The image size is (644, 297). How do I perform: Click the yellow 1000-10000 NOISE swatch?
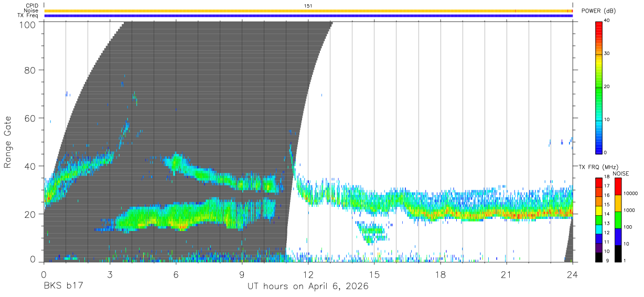pos(618,203)
